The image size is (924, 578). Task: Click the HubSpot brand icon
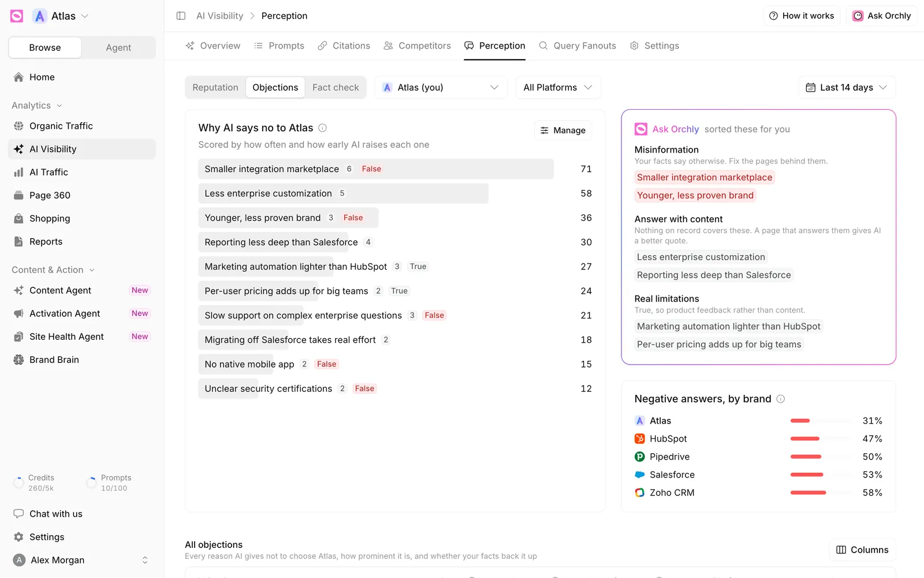(x=640, y=439)
